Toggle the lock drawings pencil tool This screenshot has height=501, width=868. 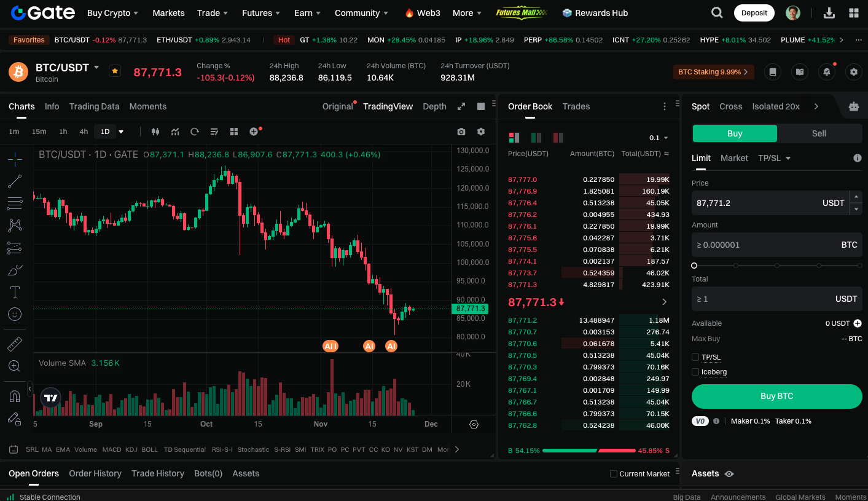coord(15,419)
